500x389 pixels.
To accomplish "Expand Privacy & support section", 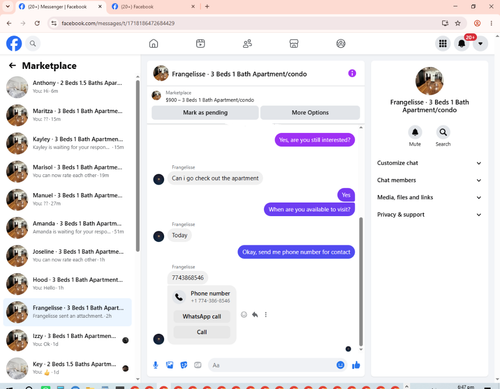I will click(x=429, y=215).
